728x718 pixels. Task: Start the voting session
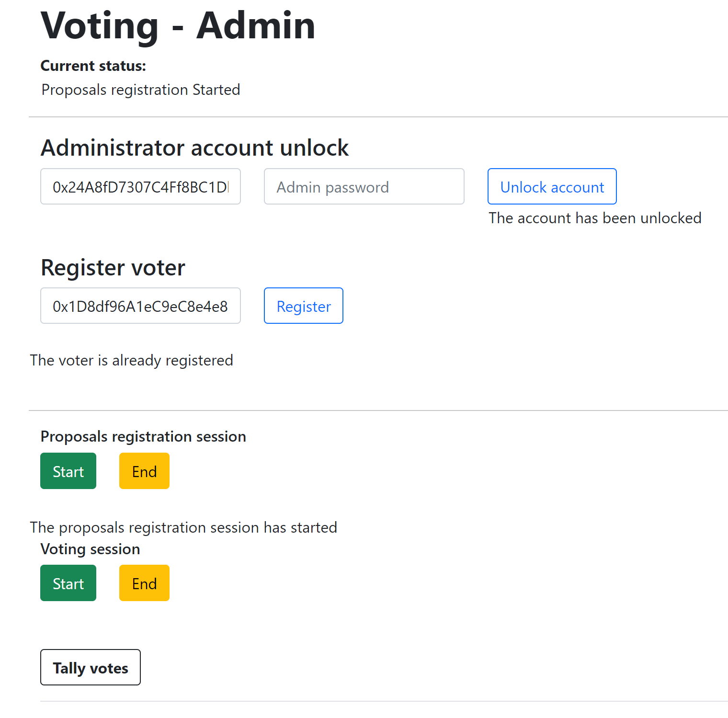pyautogui.click(x=68, y=583)
